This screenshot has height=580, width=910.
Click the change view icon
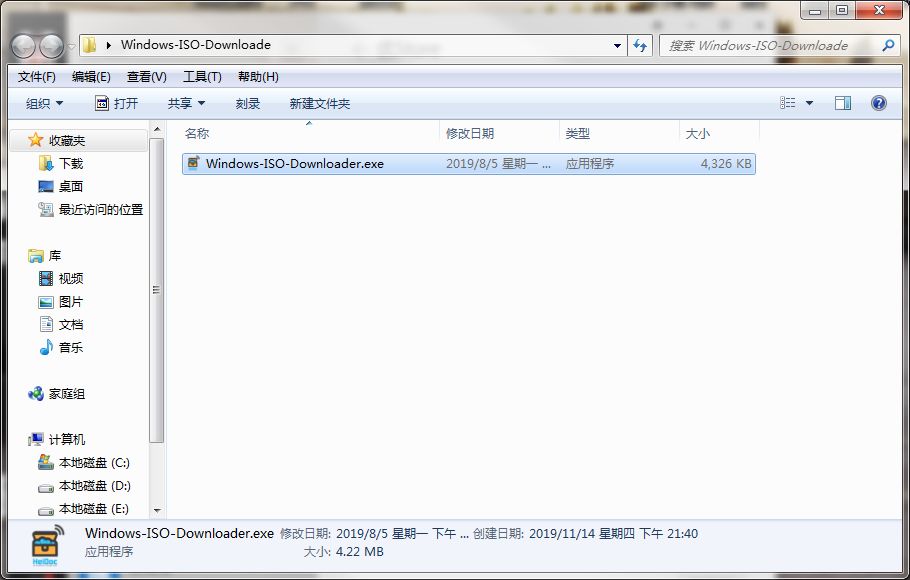[788, 103]
